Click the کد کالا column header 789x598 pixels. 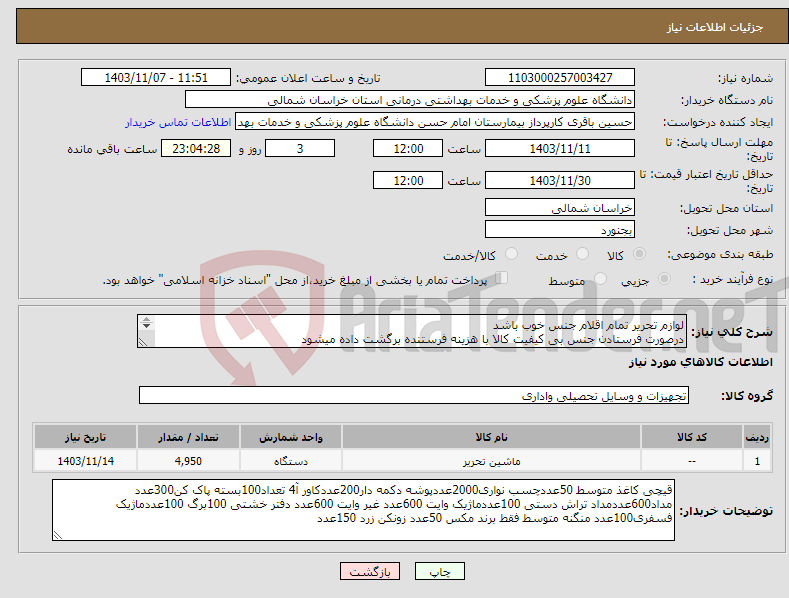[x=692, y=437]
